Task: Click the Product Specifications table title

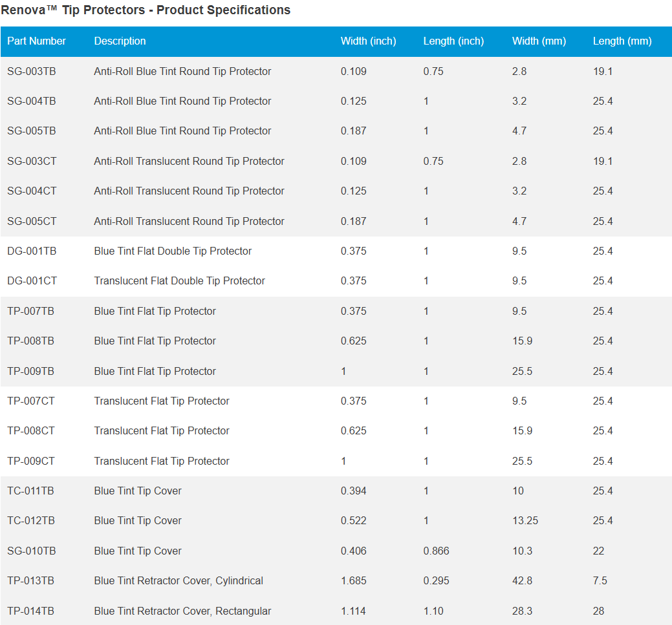Action: point(146,10)
